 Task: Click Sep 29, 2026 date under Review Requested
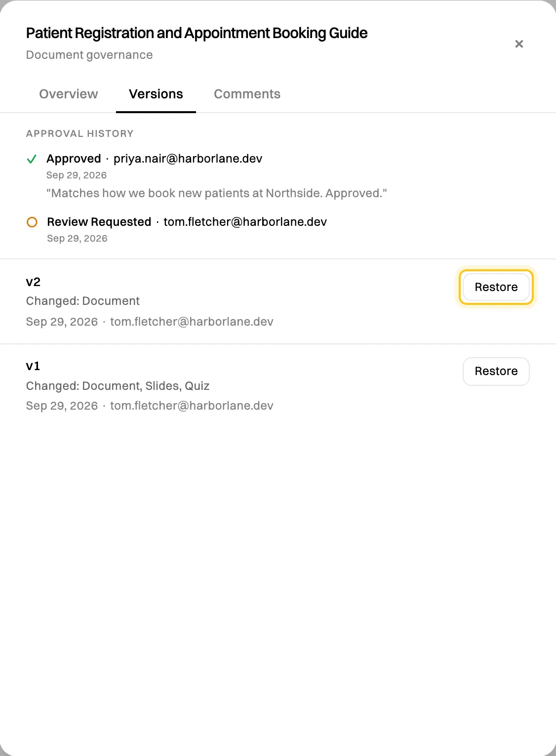77,238
